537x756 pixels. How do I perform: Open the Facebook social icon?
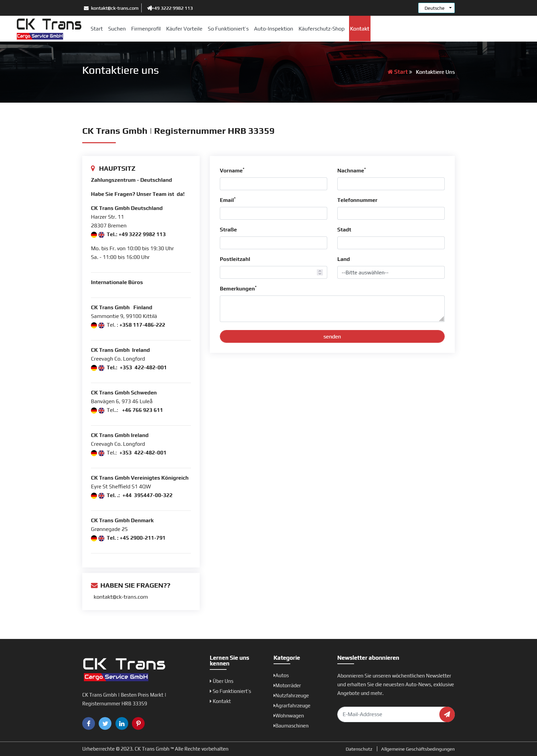(x=89, y=723)
